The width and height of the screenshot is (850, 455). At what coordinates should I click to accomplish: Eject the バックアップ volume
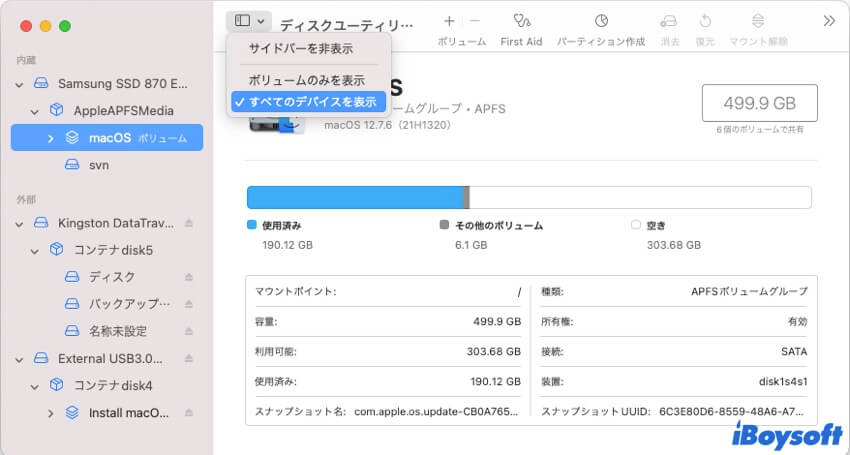point(189,304)
